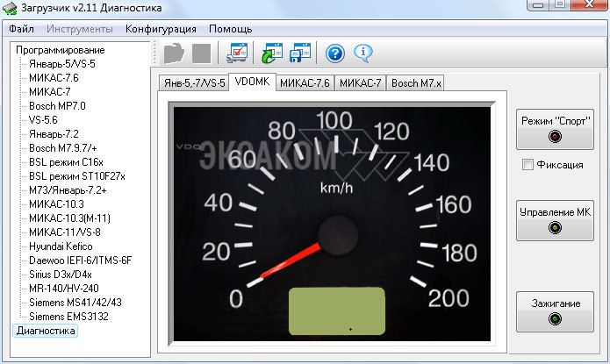Open help with blue question mark icon
Screen dimensions: 610x364
334,53
